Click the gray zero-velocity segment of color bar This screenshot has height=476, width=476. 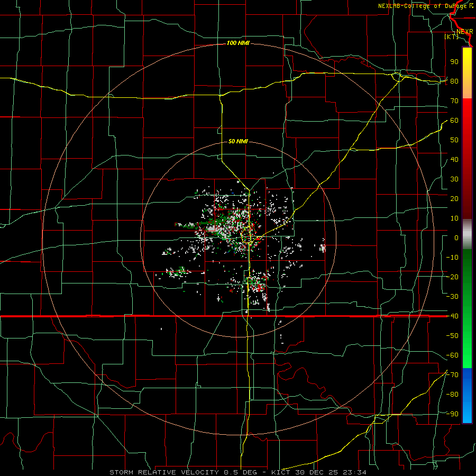[x=467, y=234]
